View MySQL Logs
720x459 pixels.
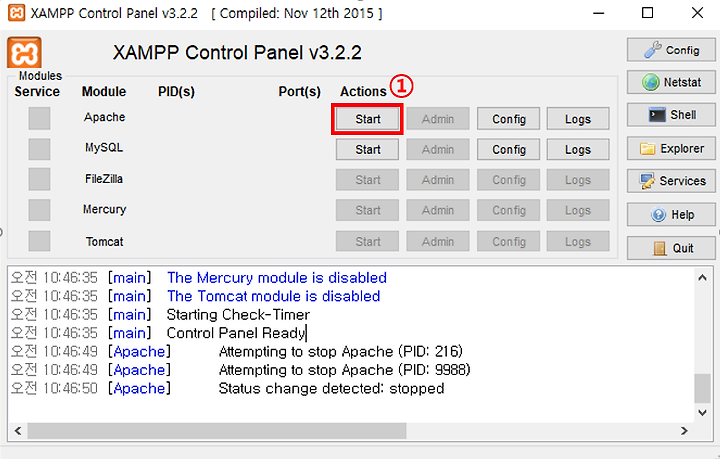578,150
